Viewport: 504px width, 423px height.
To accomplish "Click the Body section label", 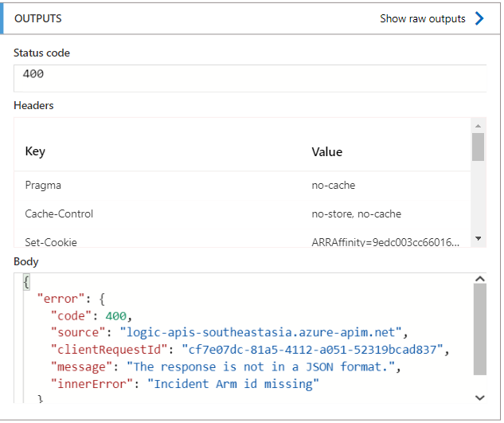I will tap(26, 261).
